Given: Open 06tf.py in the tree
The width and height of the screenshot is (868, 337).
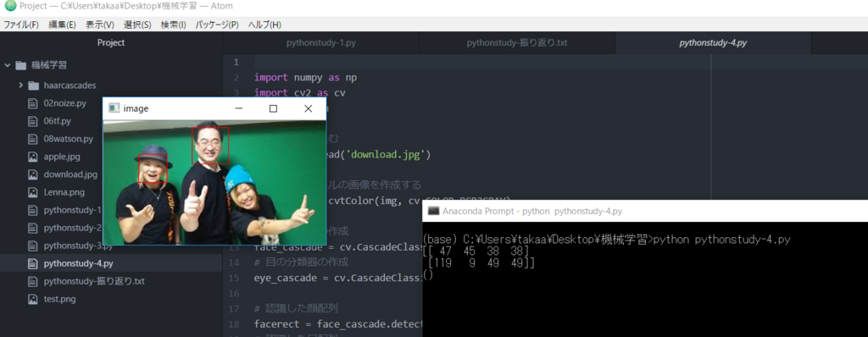Looking at the screenshot, I should pyautogui.click(x=57, y=120).
